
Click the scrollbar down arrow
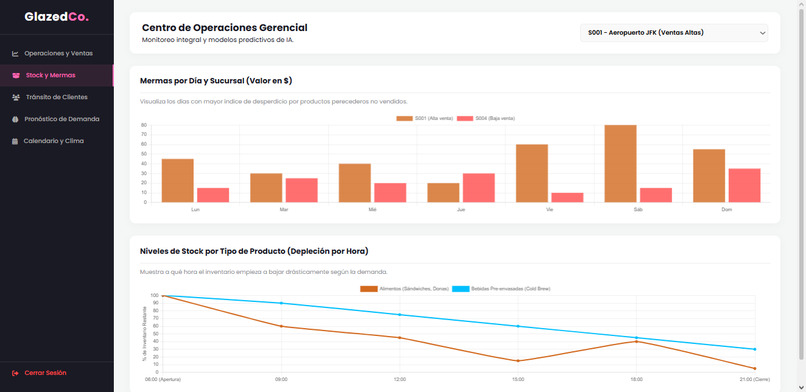coord(801,387)
